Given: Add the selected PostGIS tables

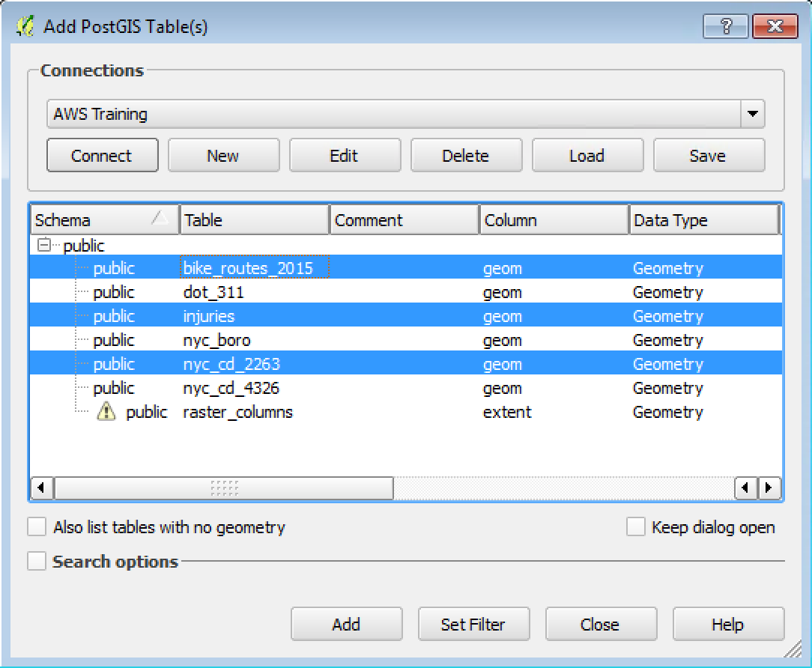Looking at the screenshot, I should tap(346, 624).
